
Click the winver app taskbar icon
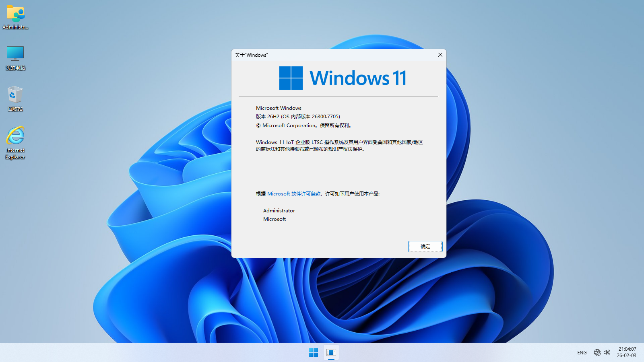331,352
